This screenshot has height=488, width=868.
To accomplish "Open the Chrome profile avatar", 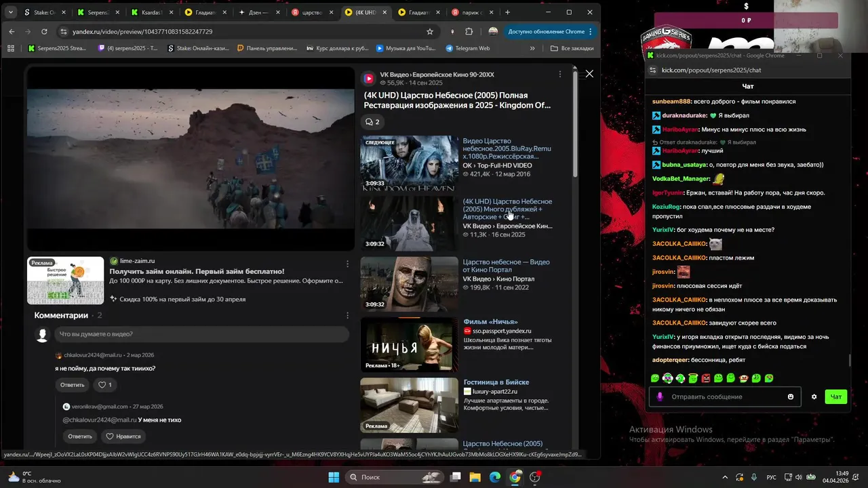I will (x=493, y=32).
